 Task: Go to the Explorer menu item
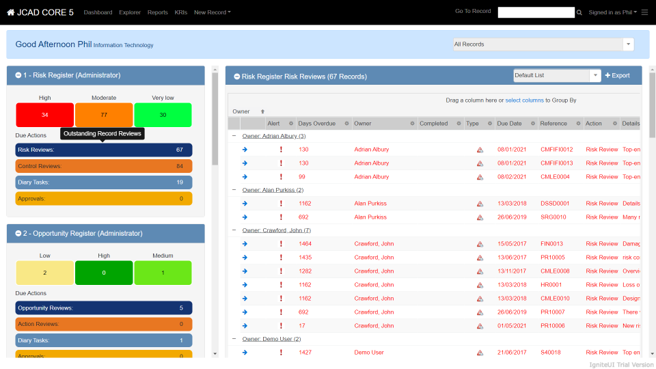point(130,13)
